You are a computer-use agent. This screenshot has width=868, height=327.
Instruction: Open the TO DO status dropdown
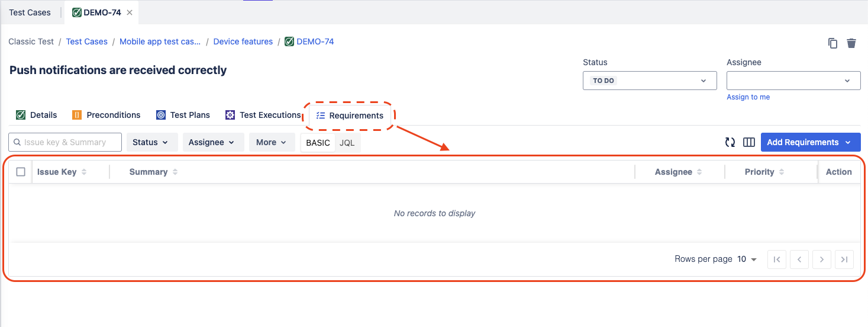650,81
